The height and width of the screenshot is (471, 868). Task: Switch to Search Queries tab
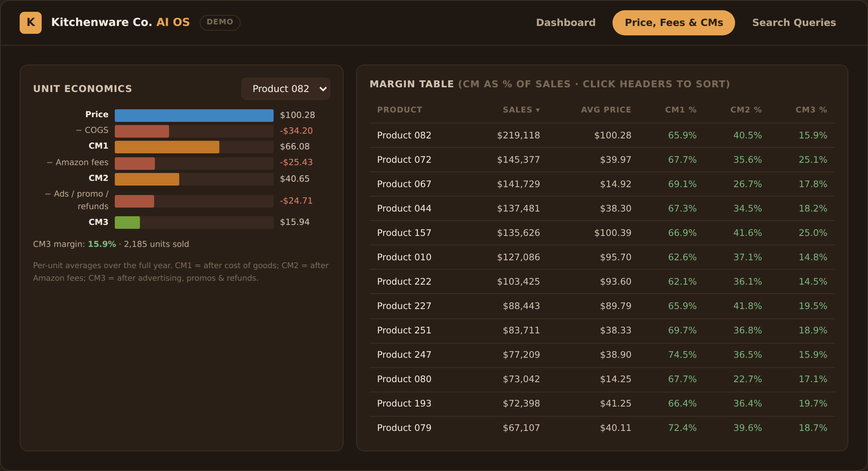(794, 22)
